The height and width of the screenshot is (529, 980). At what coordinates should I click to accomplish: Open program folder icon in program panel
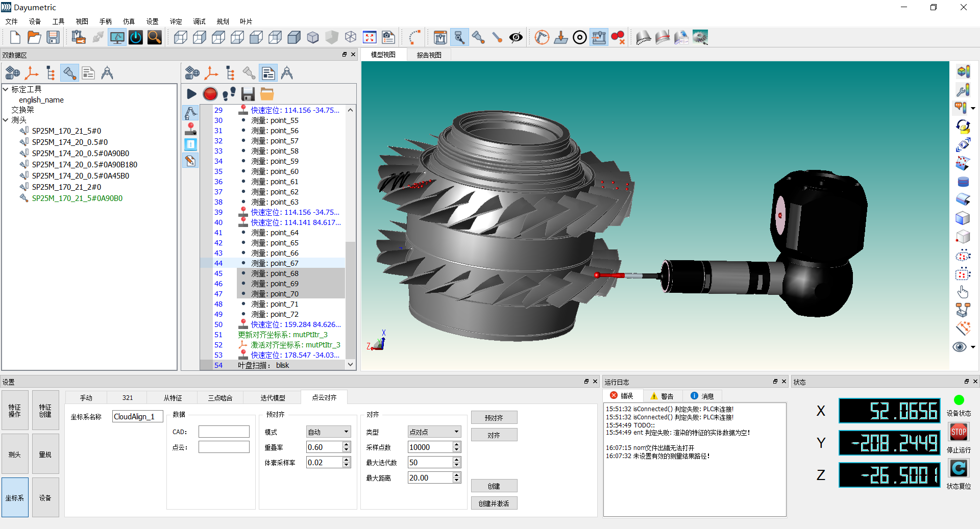267,94
